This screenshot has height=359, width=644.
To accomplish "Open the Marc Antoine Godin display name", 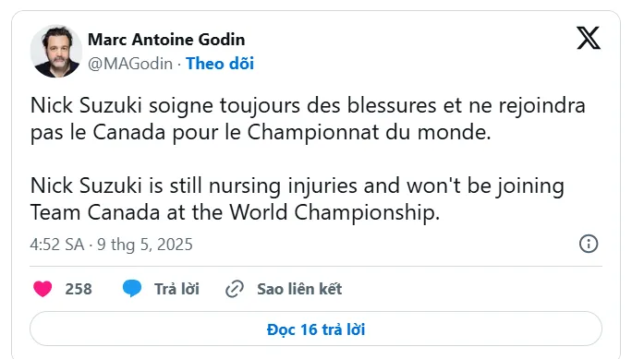I will (166, 40).
